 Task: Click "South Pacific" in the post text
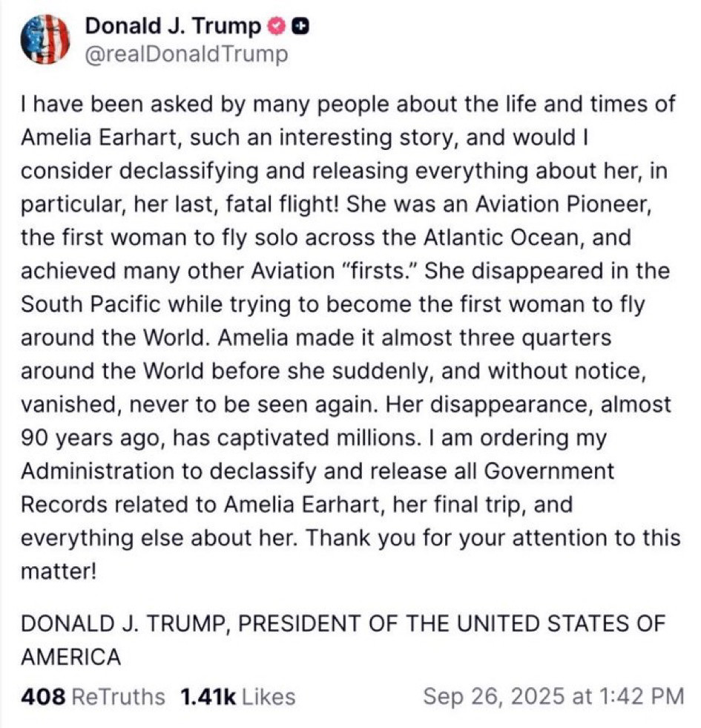tap(90, 304)
